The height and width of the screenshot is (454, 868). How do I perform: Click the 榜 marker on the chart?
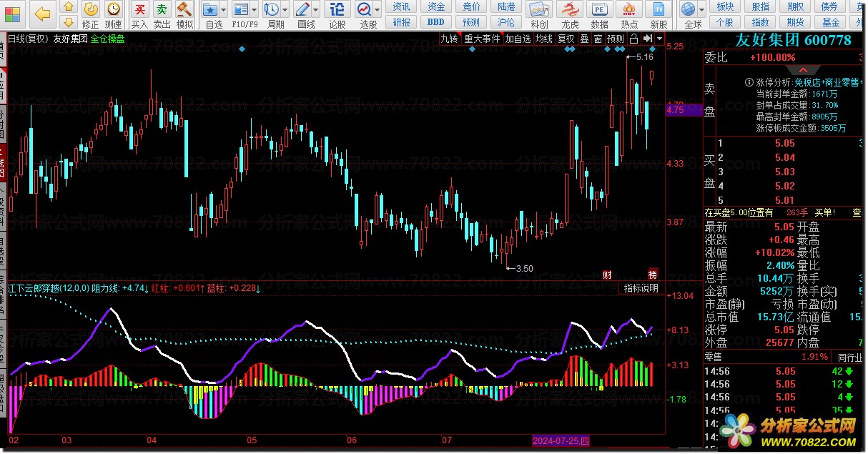point(652,275)
